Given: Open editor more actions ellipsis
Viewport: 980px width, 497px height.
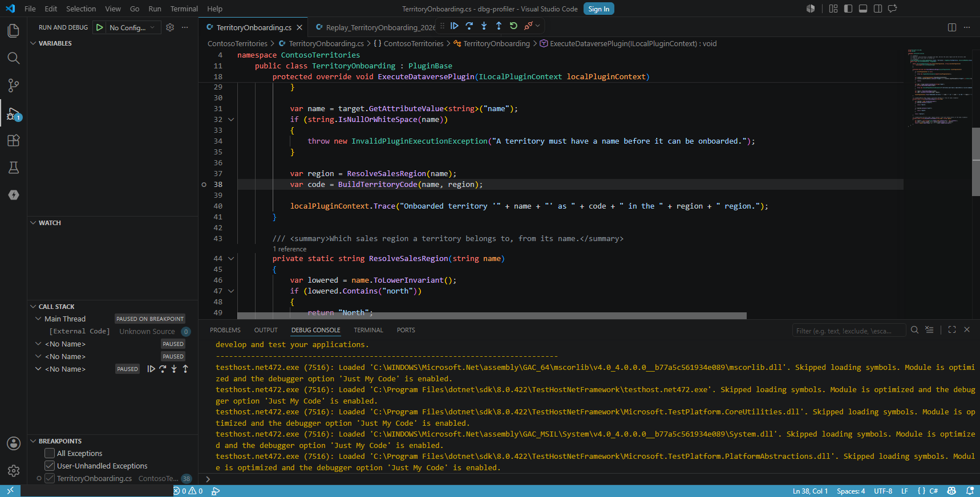Looking at the screenshot, I should click(x=967, y=27).
